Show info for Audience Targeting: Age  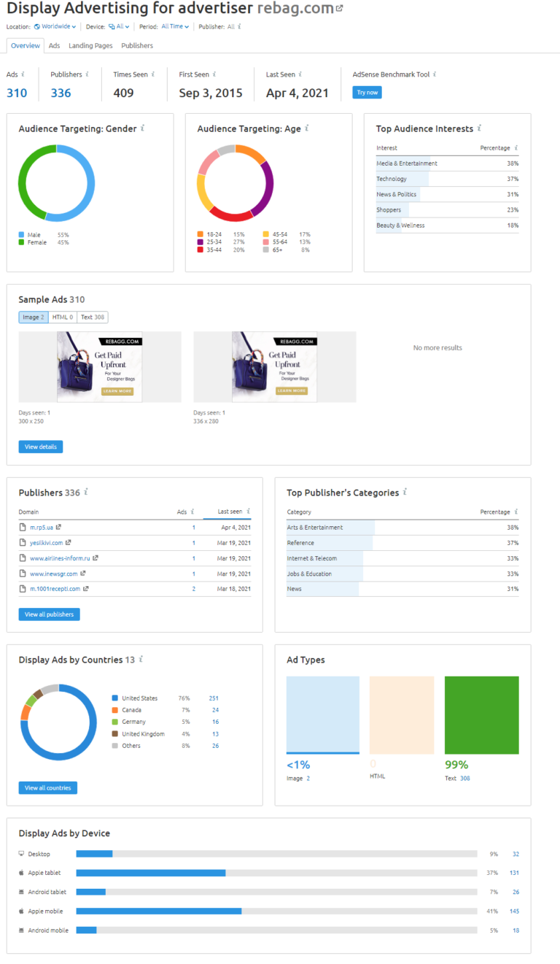click(x=307, y=128)
